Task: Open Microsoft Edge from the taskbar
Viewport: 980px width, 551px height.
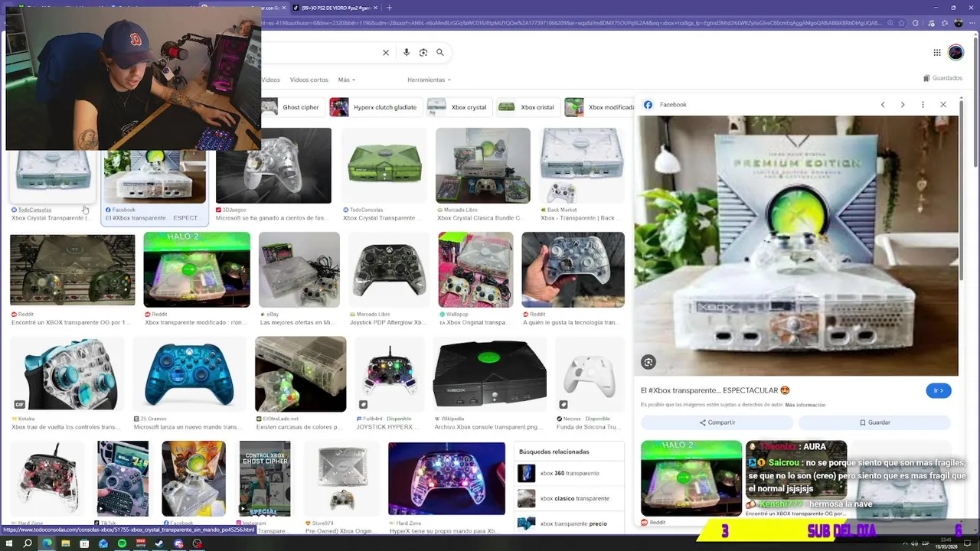Action: (47, 543)
